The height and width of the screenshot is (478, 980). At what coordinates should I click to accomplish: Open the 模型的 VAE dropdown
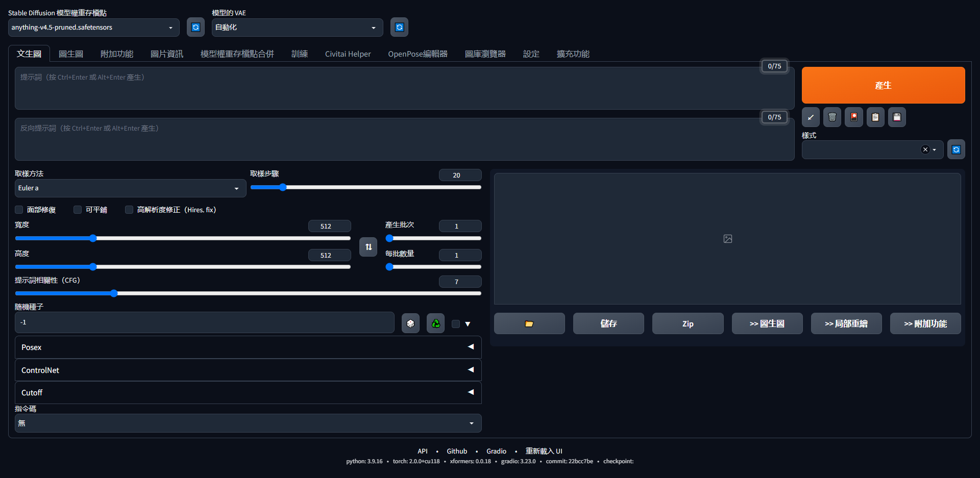tap(298, 28)
